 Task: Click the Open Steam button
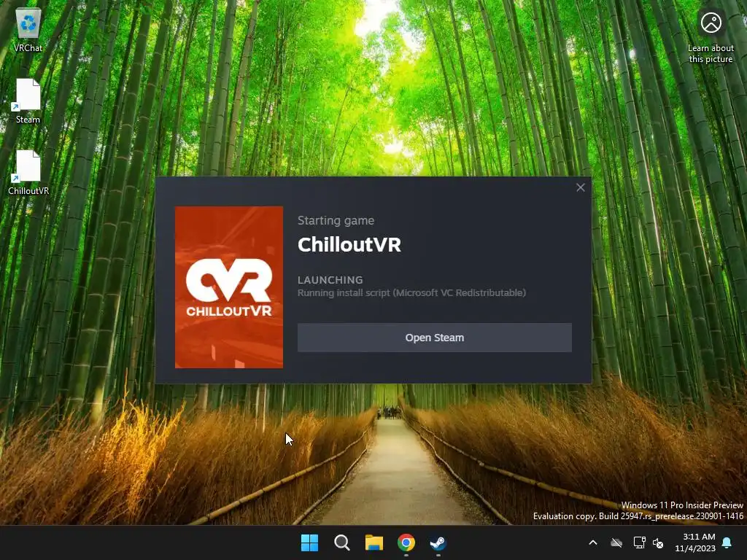pos(435,338)
